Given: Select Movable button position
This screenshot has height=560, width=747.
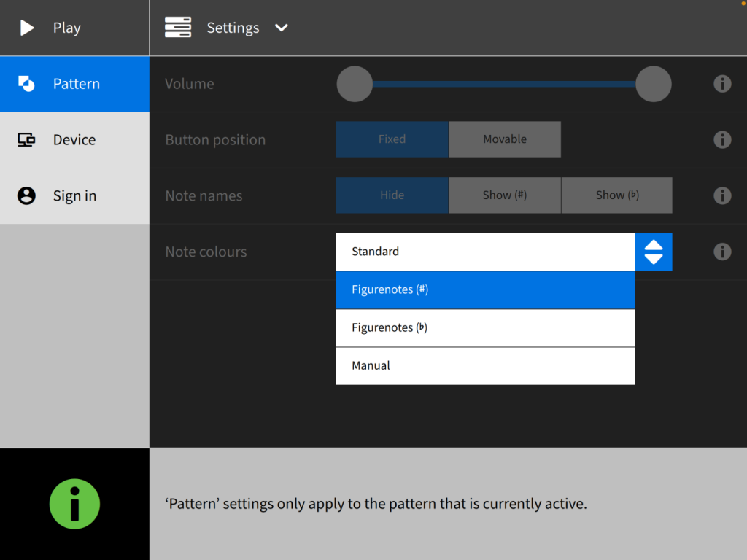Looking at the screenshot, I should point(505,139).
